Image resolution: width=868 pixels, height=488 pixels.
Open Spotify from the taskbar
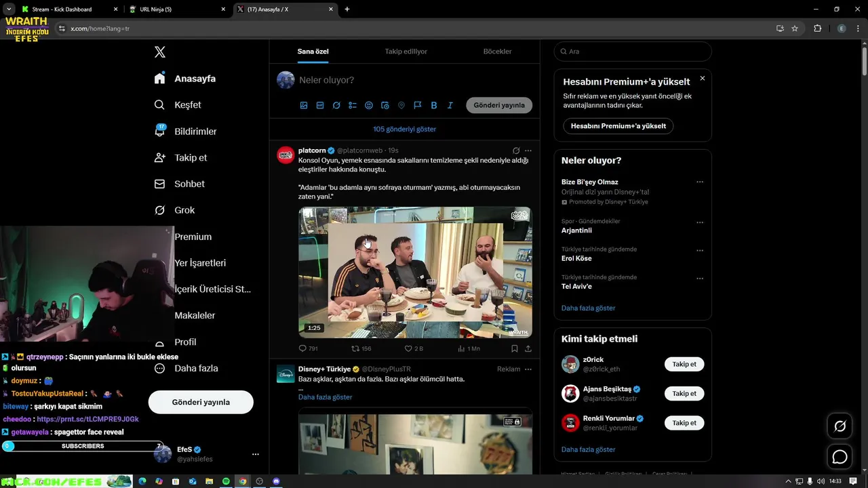point(226,481)
